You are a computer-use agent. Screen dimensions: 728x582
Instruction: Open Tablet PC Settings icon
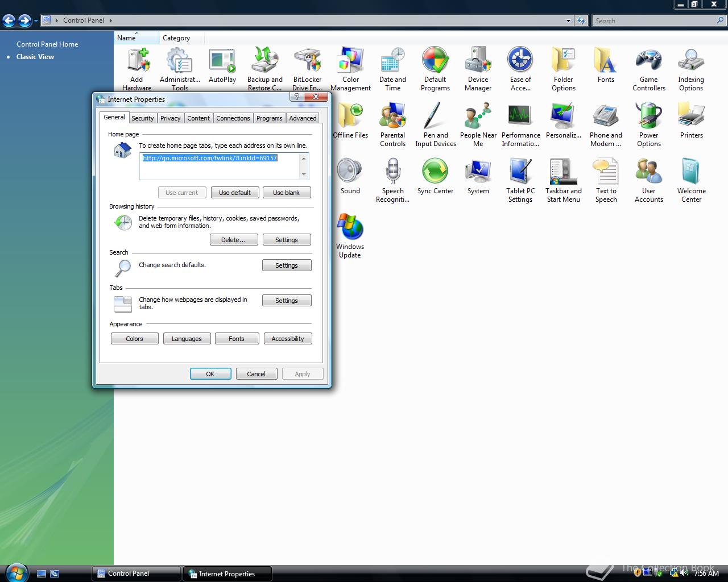click(520, 180)
